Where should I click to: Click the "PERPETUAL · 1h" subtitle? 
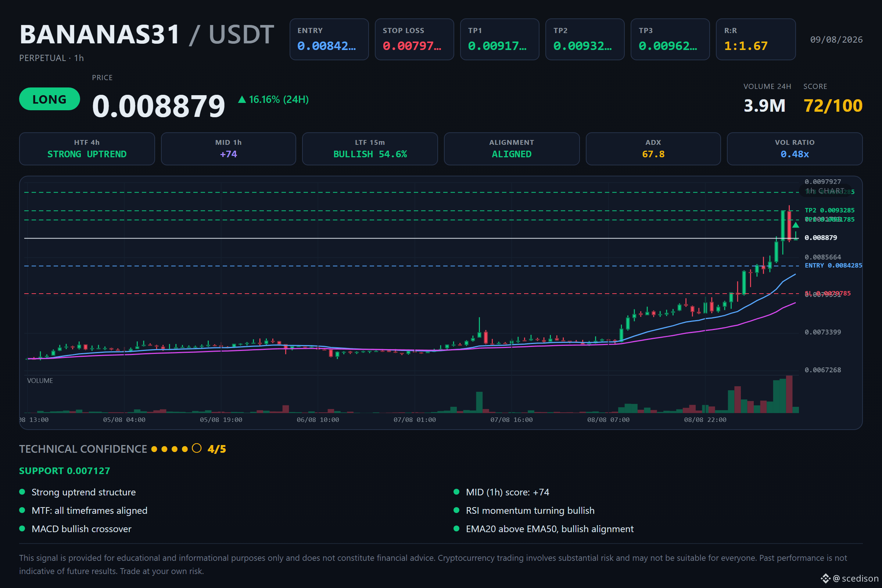click(51, 58)
